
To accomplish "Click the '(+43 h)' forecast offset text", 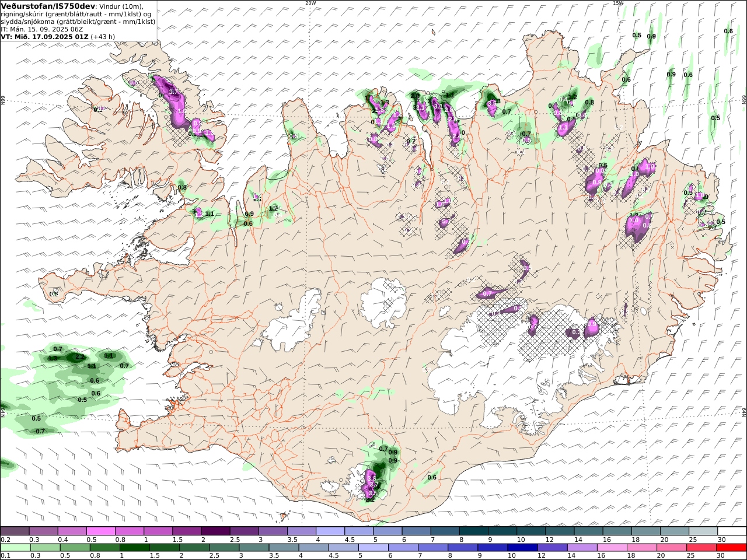I will click(x=103, y=36).
